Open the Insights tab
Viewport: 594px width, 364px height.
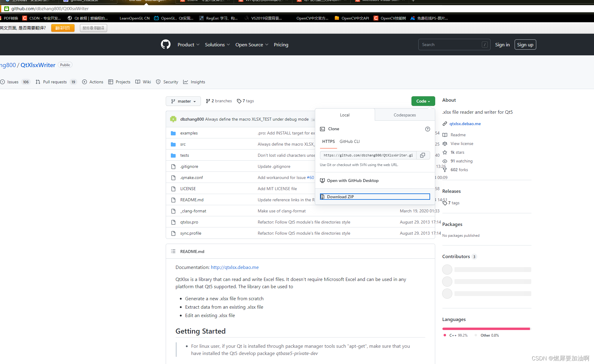click(x=194, y=82)
